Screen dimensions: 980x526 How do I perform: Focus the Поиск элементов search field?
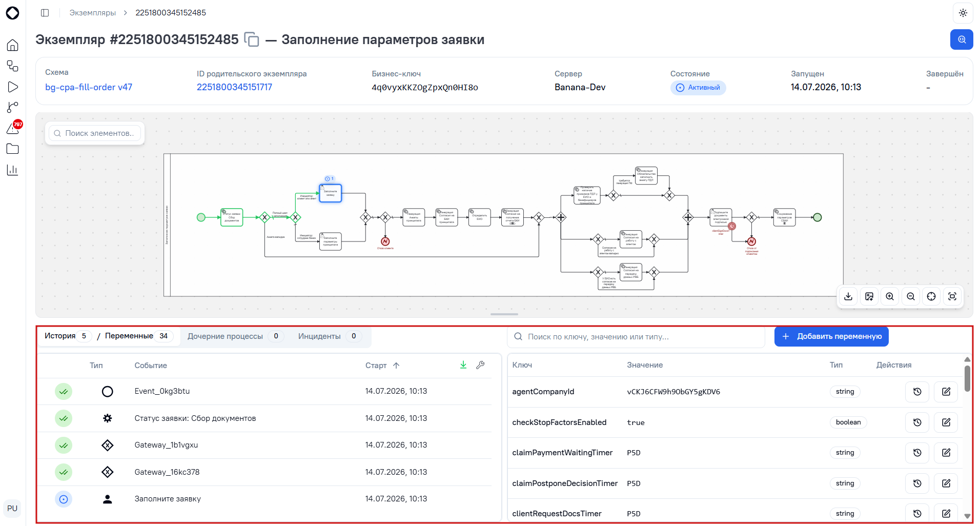coord(95,133)
